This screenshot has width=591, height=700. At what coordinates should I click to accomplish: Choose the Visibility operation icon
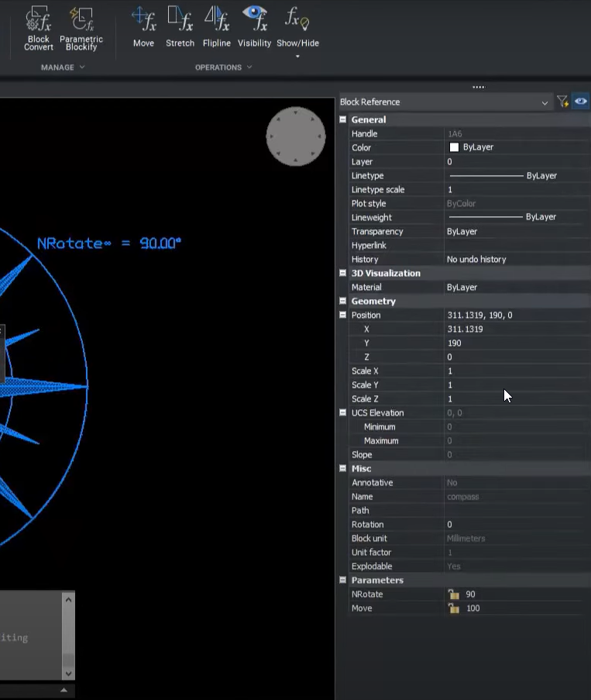[254, 19]
